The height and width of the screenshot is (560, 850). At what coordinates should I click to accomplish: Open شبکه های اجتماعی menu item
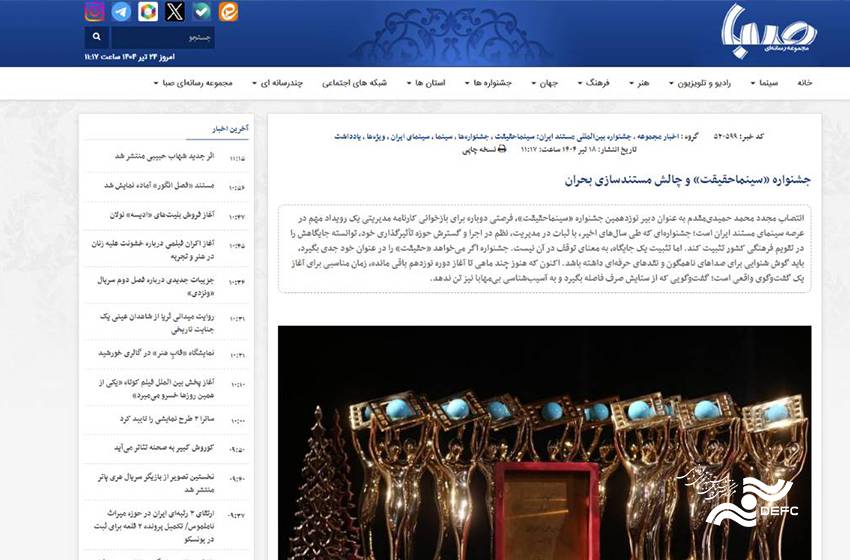[355, 83]
